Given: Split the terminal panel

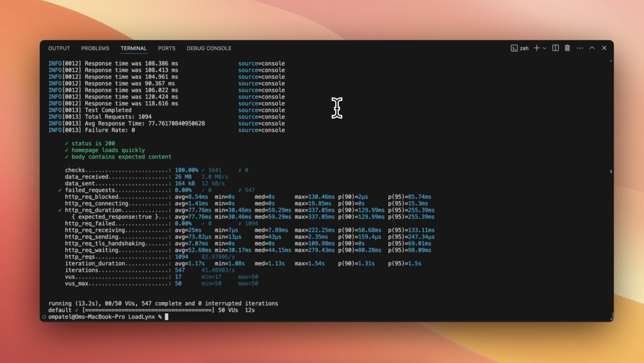Looking at the screenshot, I should tap(555, 48).
